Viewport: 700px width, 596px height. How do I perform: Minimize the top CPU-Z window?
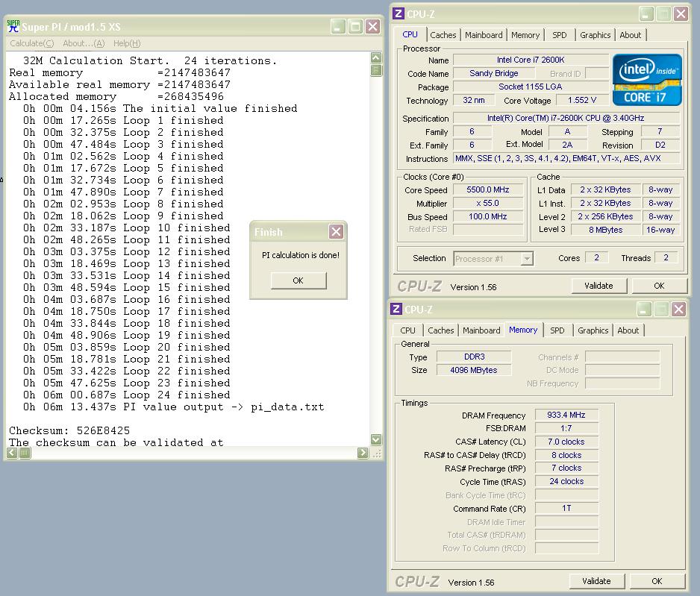click(x=645, y=13)
